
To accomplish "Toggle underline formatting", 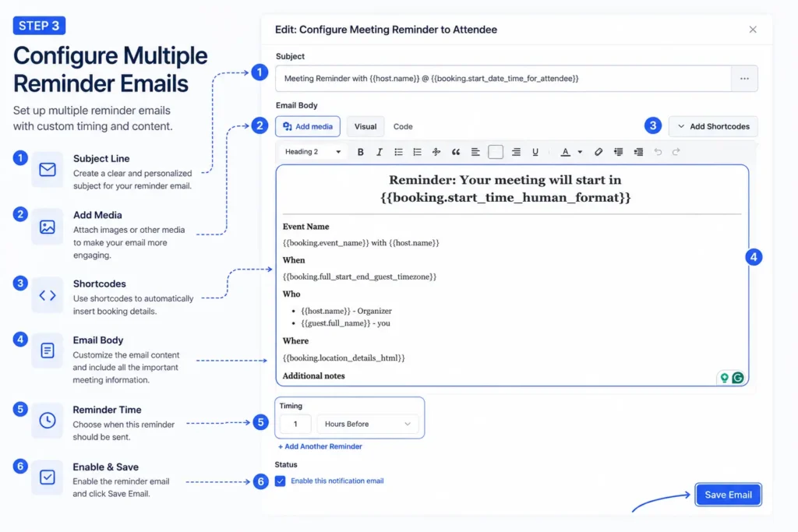I will coord(535,152).
